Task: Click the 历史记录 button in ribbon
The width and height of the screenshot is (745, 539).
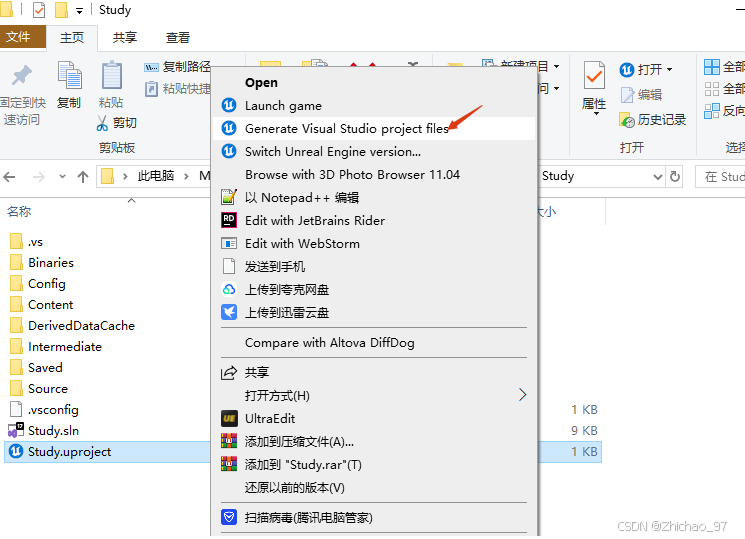Action: [x=653, y=120]
